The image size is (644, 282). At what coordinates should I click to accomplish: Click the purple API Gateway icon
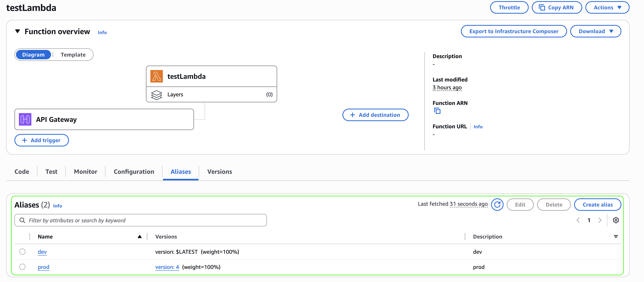tap(25, 119)
